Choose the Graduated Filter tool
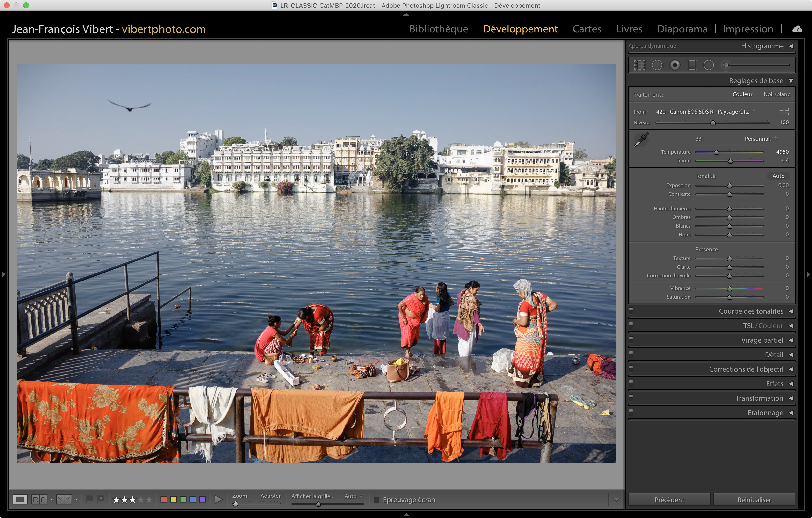The width and height of the screenshot is (812, 518). click(692, 65)
